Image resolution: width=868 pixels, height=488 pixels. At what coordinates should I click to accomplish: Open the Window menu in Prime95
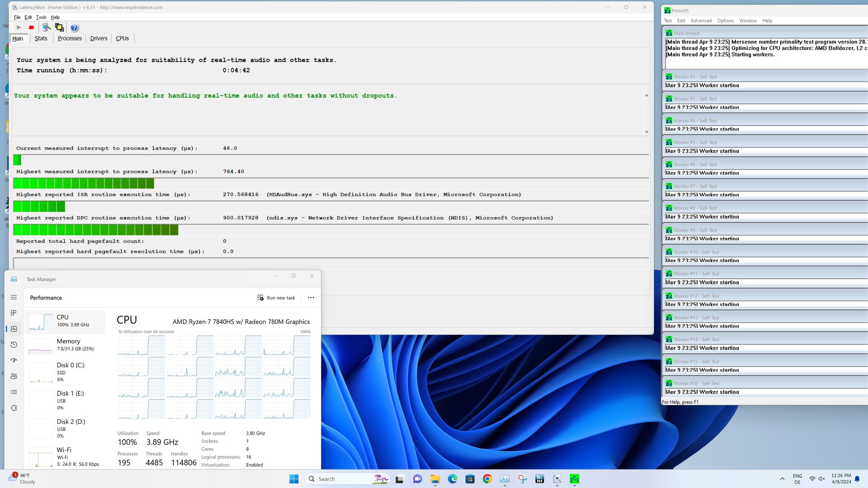[748, 21]
